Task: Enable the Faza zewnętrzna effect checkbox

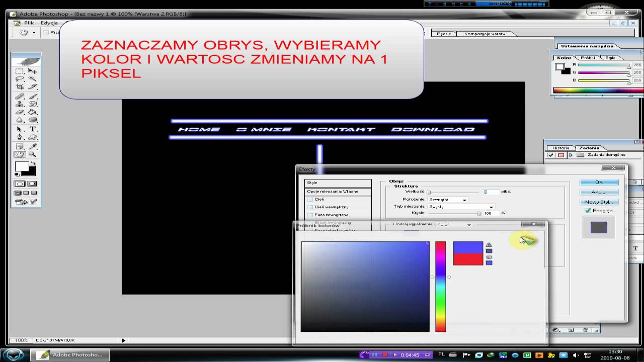Action: coord(310,215)
